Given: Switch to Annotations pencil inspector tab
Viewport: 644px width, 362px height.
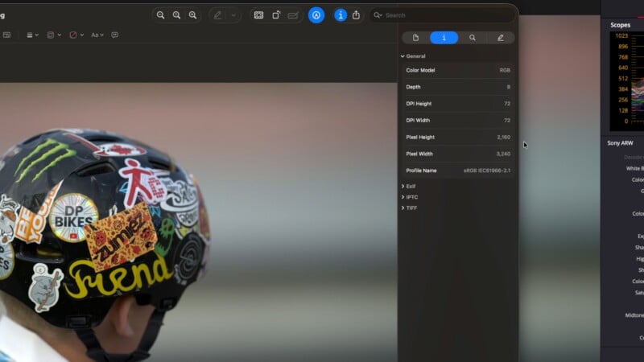Looking at the screenshot, I should click(x=500, y=38).
